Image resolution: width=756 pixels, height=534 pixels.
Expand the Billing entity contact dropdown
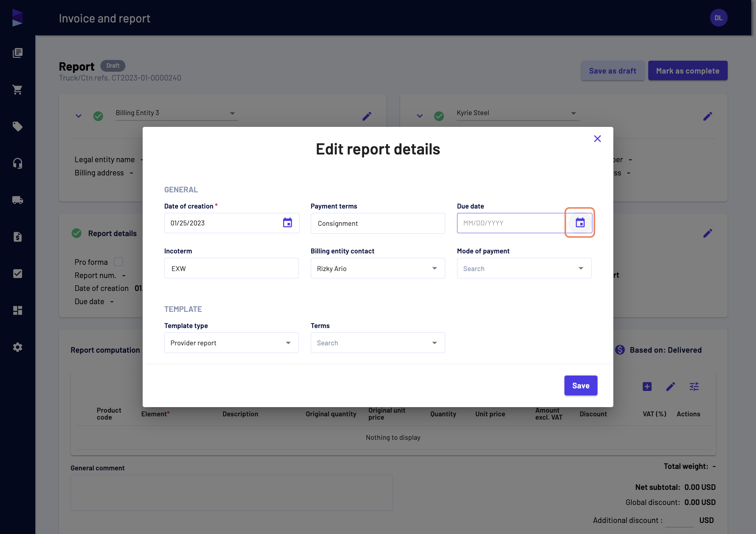click(x=378, y=268)
